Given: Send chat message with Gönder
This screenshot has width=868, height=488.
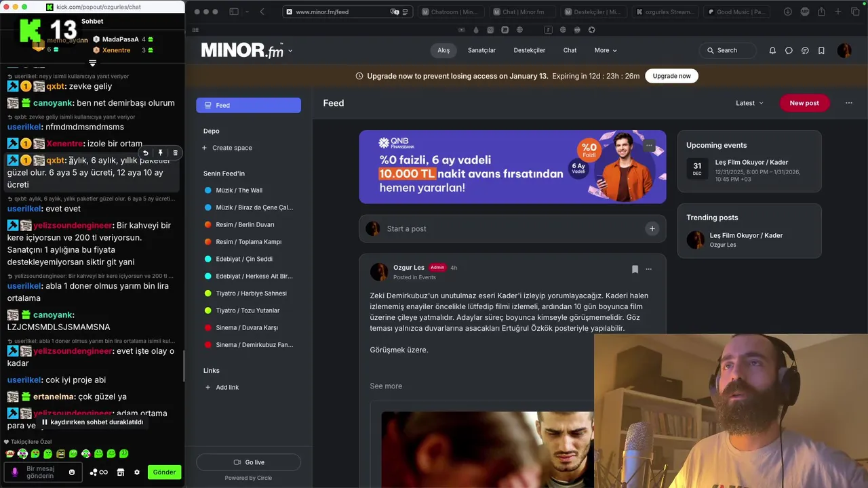Looking at the screenshot, I should (164, 472).
